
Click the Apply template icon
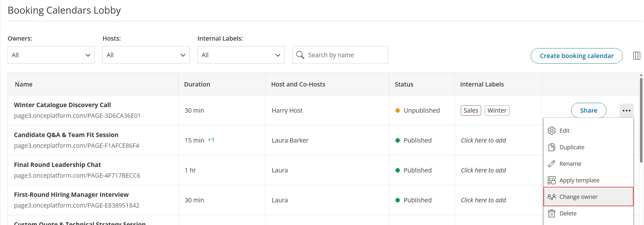551,180
